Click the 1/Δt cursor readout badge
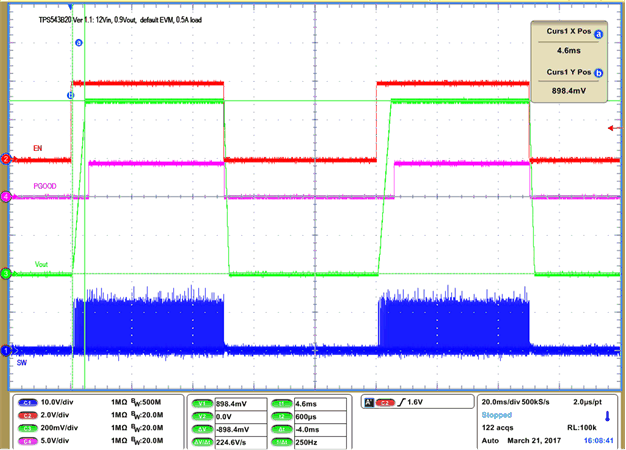Viewport: 626px width, 450px height. coord(282,442)
